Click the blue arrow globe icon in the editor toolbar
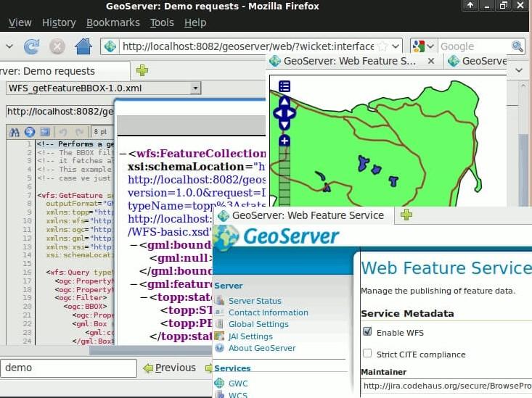This screenshot has width=532, height=398. click(x=30, y=132)
